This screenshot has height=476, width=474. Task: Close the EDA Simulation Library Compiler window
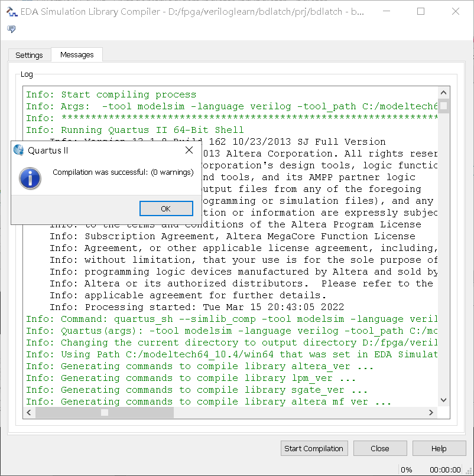point(456,12)
